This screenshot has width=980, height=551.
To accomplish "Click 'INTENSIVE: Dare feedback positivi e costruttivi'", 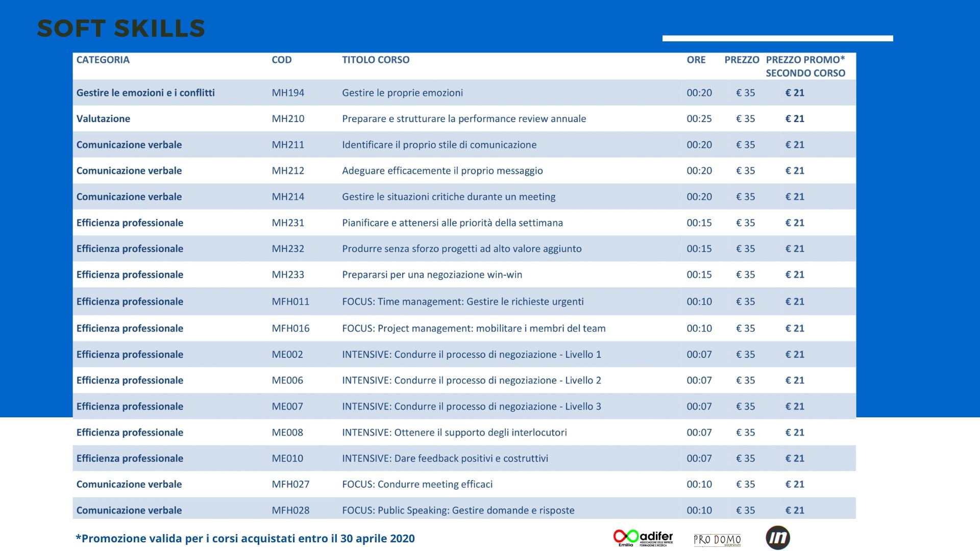I will point(445,459).
